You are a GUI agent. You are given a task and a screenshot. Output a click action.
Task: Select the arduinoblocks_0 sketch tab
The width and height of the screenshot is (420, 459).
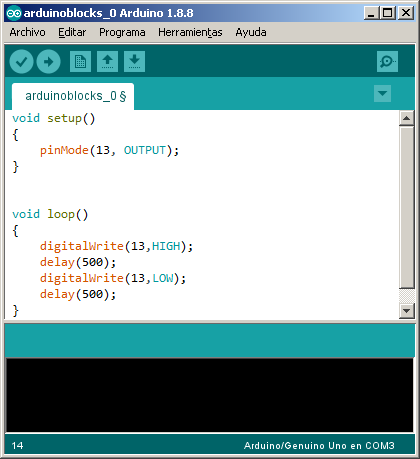point(73,96)
